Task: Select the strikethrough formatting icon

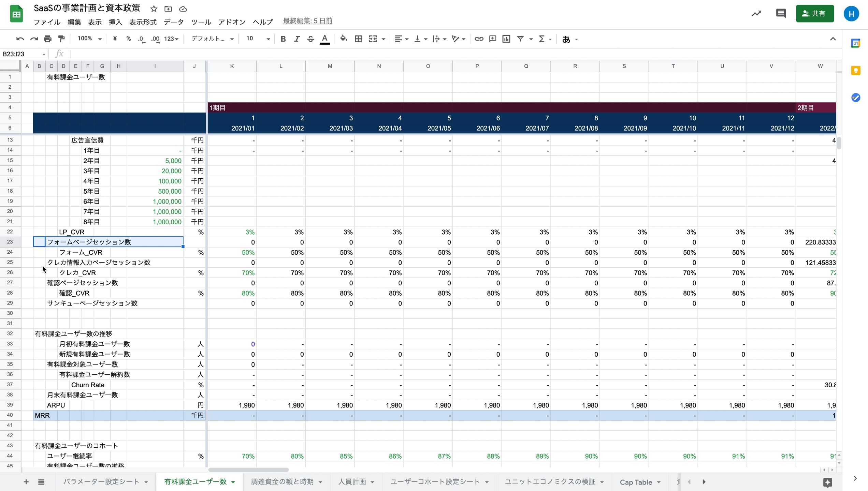Action: point(310,39)
